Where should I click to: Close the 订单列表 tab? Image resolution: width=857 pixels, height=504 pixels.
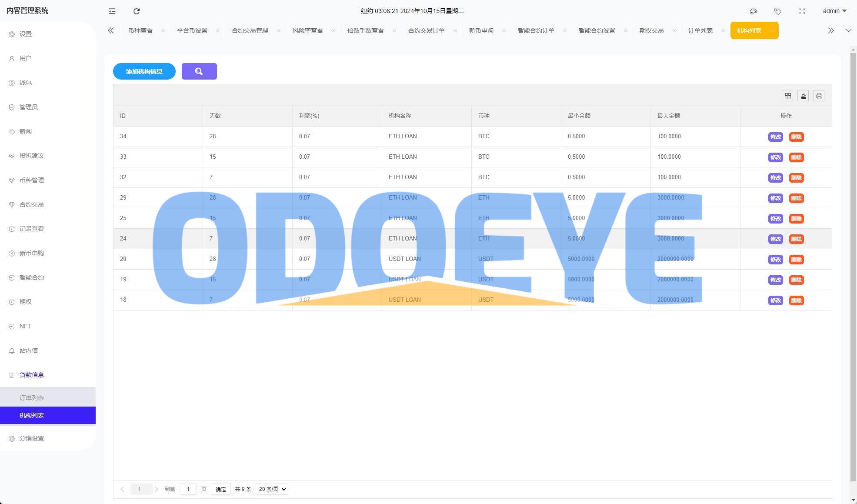click(x=723, y=30)
